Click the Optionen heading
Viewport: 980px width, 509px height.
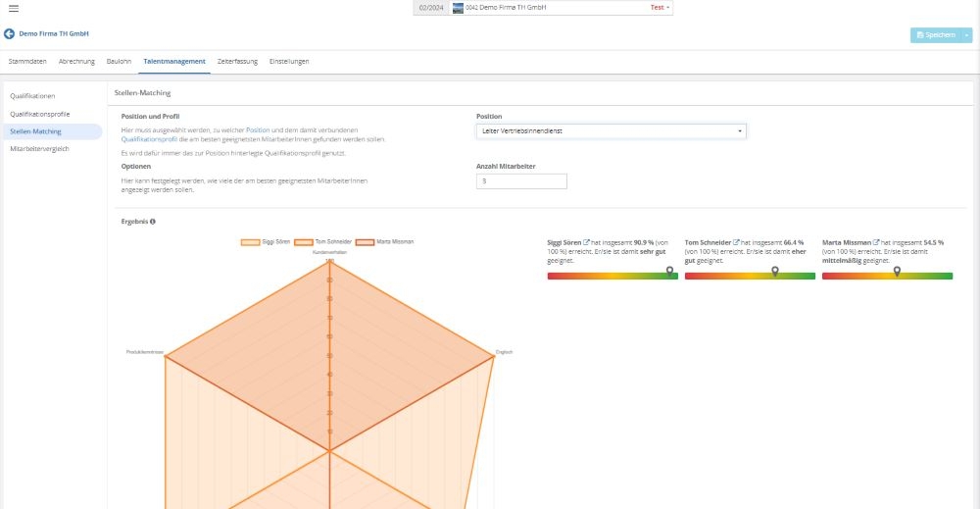[135, 167]
